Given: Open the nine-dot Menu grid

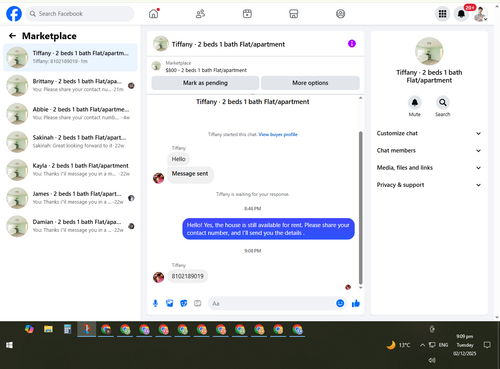Looking at the screenshot, I should (442, 14).
